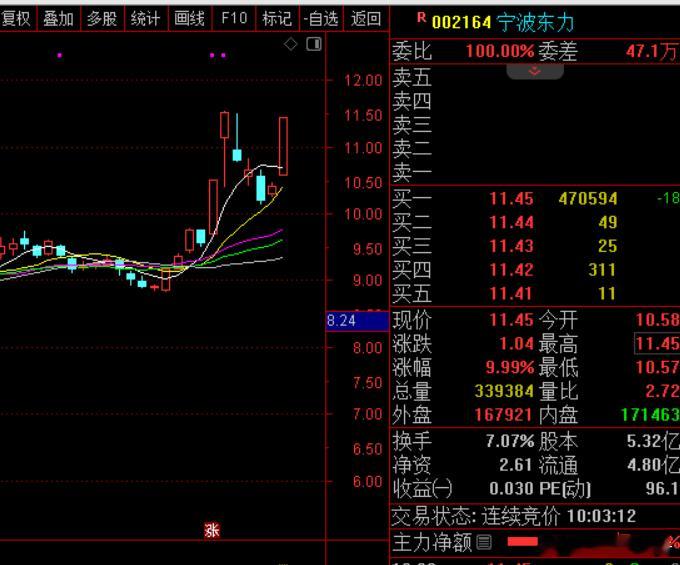Screen dimensions: 680x565
Task: Click the 委差 47.1万 value
Action: coord(652,52)
